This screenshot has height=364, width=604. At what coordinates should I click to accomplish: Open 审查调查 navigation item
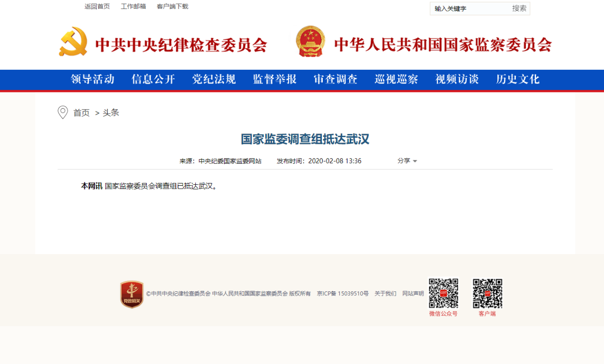pos(336,79)
